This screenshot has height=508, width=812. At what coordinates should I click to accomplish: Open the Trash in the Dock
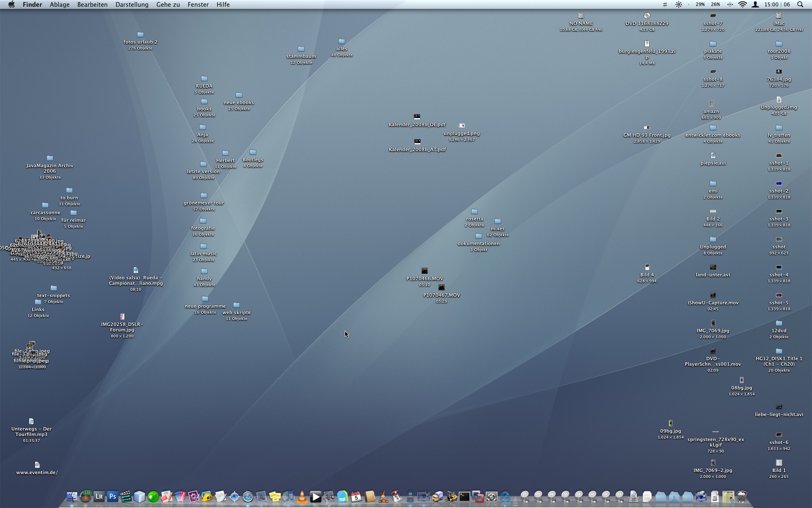(x=742, y=497)
